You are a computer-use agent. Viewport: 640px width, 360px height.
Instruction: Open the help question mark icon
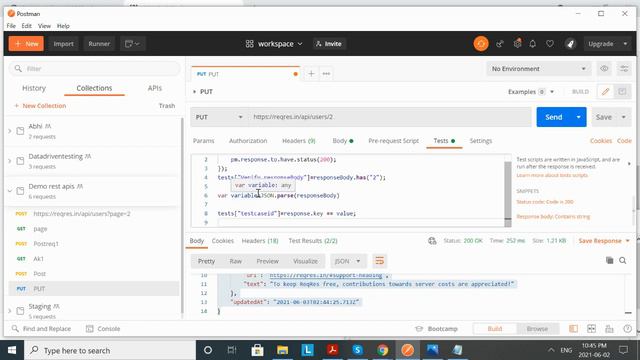[628, 329]
